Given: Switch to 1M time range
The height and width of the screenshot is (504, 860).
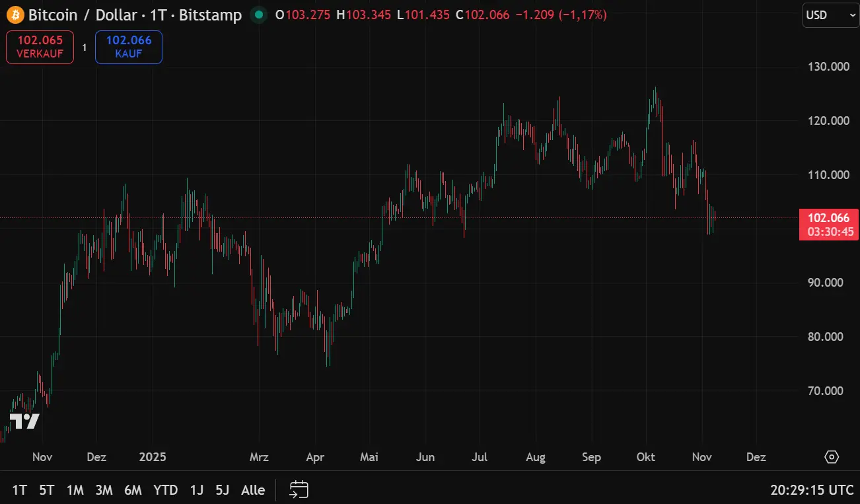Looking at the screenshot, I should 75,490.
